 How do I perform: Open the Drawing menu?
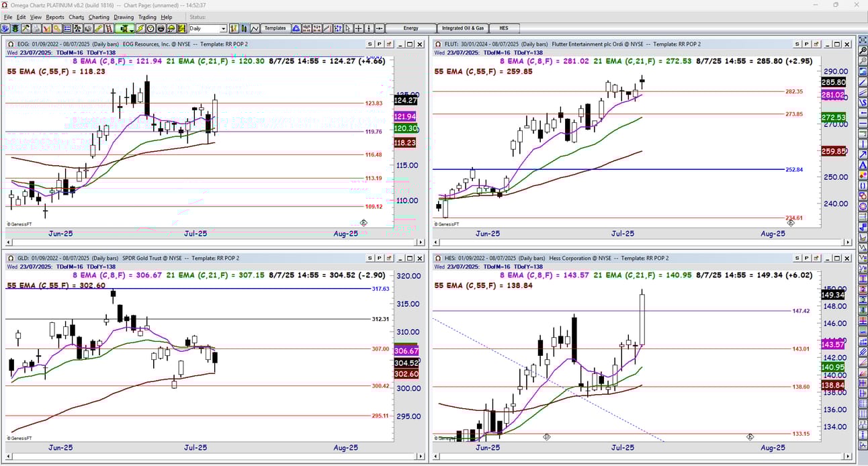pos(124,17)
